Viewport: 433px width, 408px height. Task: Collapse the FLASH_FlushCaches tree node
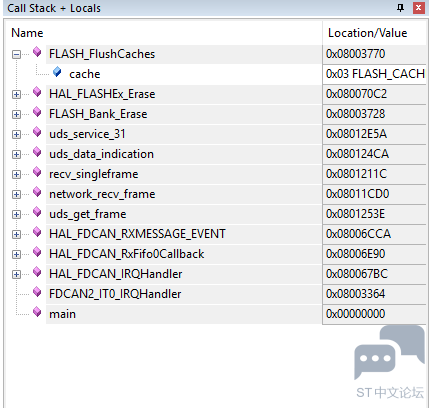click(16, 54)
